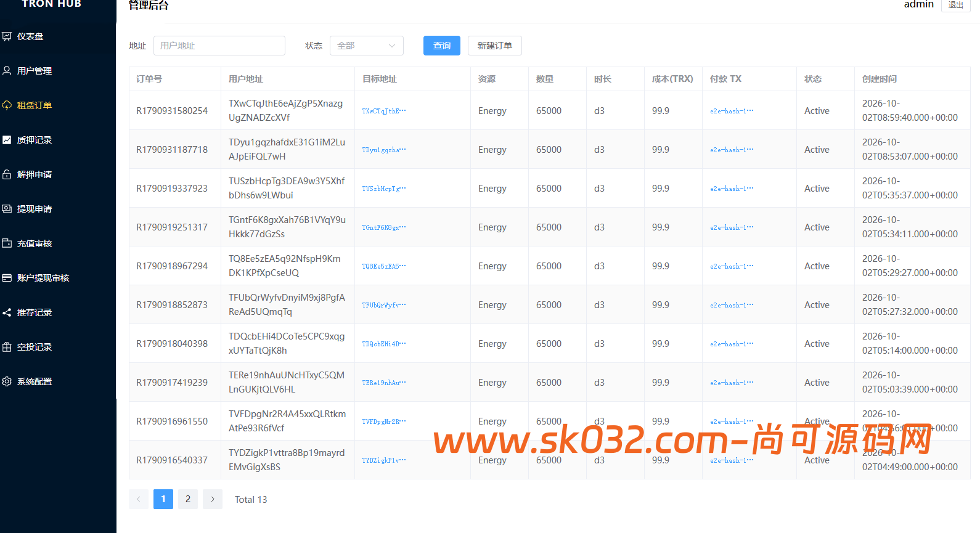
Task: Open target address link TQ8Ee5zEA5…
Action: pyautogui.click(x=384, y=266)
